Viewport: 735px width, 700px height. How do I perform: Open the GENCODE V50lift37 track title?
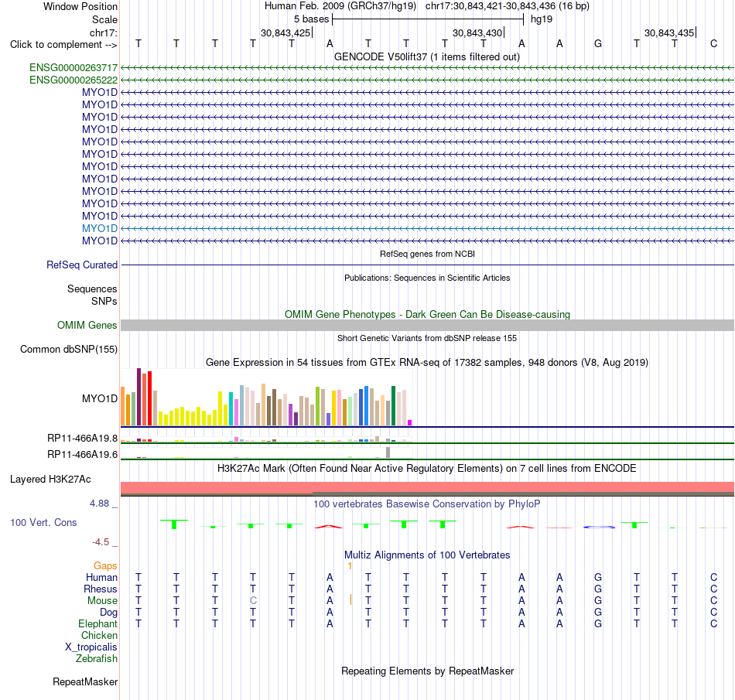click(426, 57)
